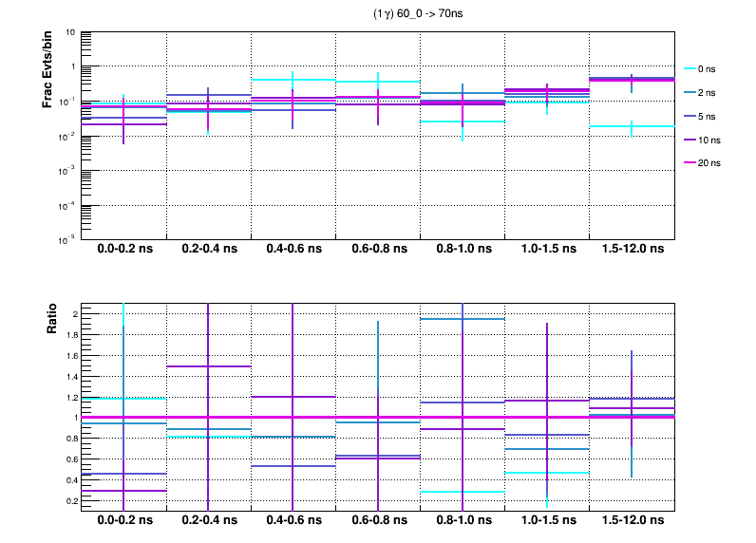Click '1.5-12.0 ns' label under top plot

click(x=633, y=250)
